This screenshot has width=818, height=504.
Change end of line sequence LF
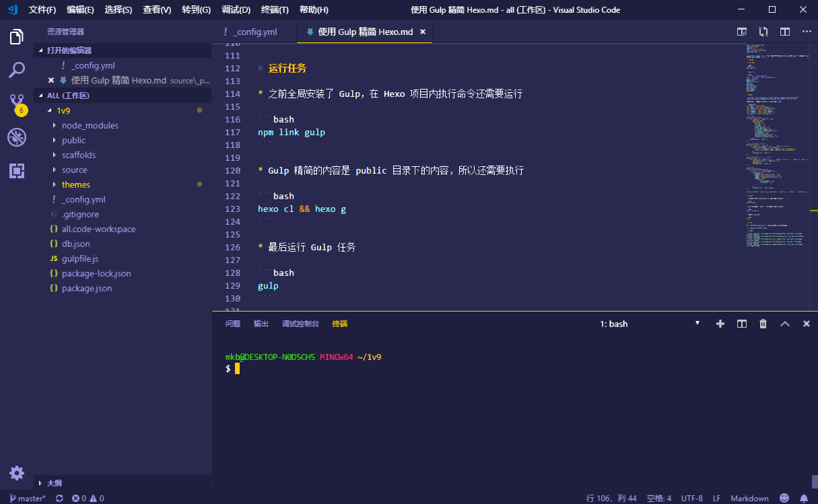point(717,499)
